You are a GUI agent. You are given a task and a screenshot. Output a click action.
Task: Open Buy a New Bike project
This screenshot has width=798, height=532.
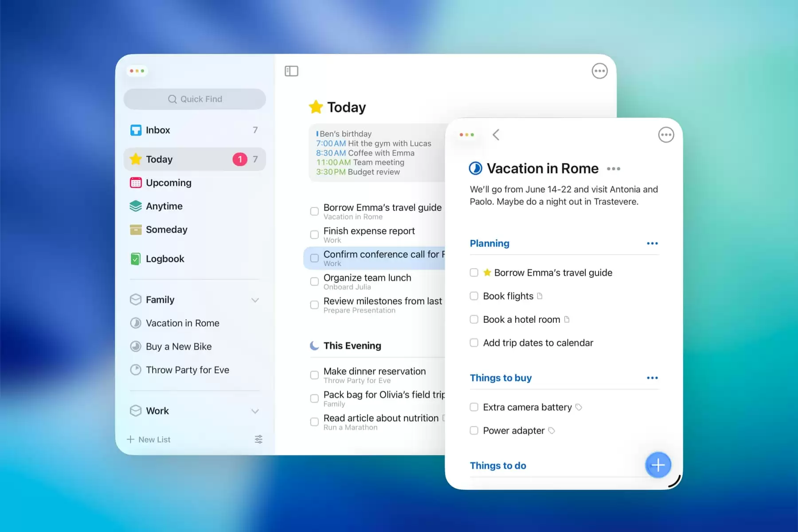[178, 347]
